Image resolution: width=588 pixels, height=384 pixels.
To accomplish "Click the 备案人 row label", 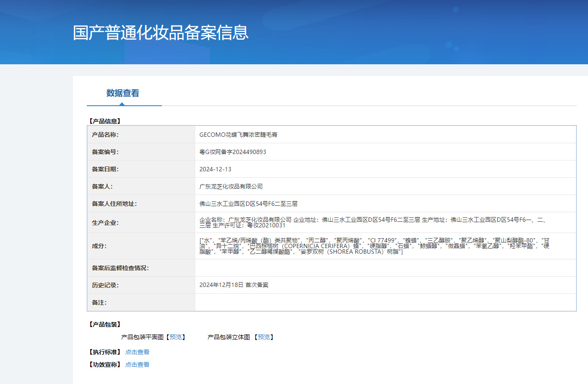I will tap(102, 186).
